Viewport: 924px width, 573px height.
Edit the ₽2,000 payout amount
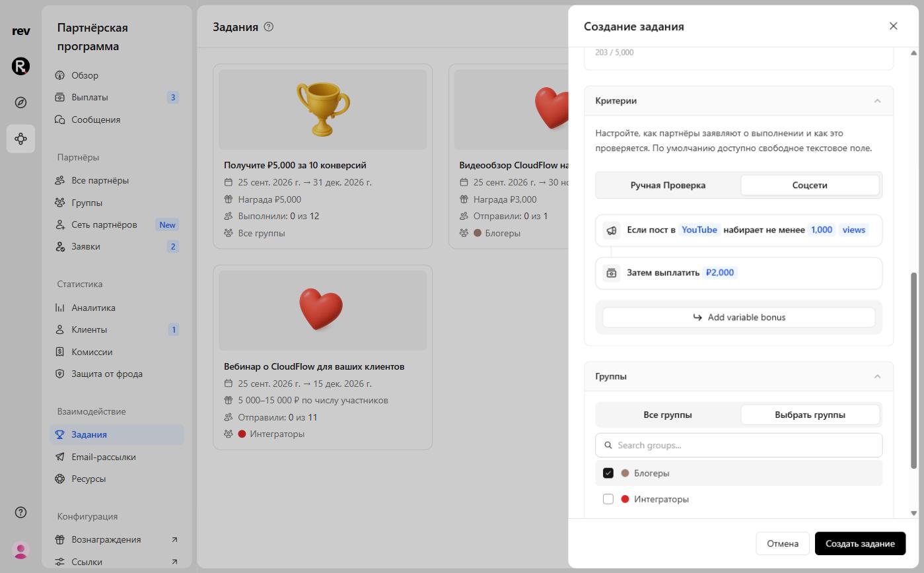click(720, 273)
